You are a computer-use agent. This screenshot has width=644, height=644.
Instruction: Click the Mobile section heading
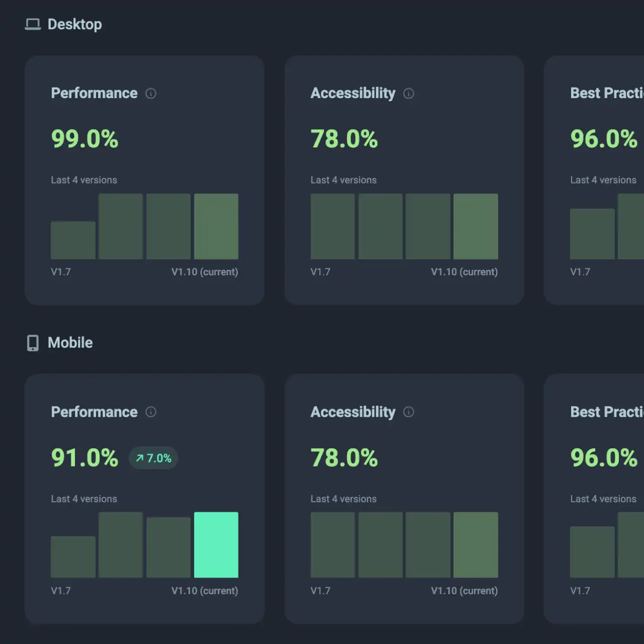point(70,343)
